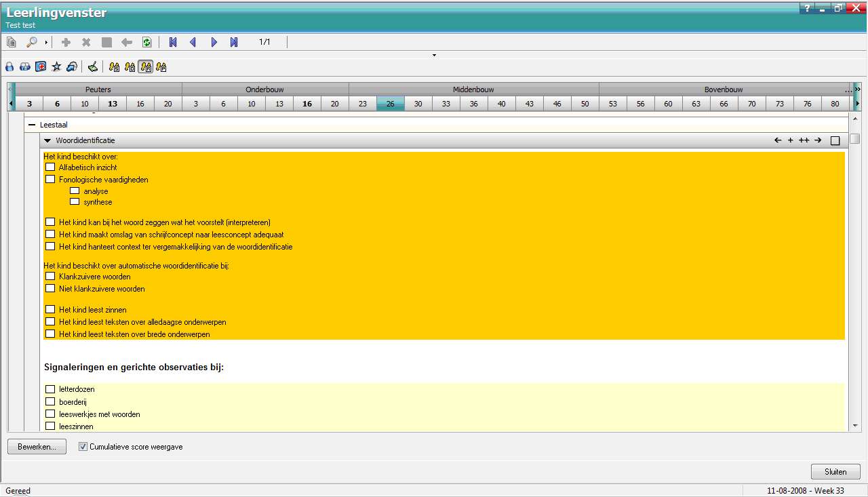Image resolution: width=868 pixels, height=497 pixels.
Task: Go to the first record
Action: pyautogui.click(x=173, y=43)
